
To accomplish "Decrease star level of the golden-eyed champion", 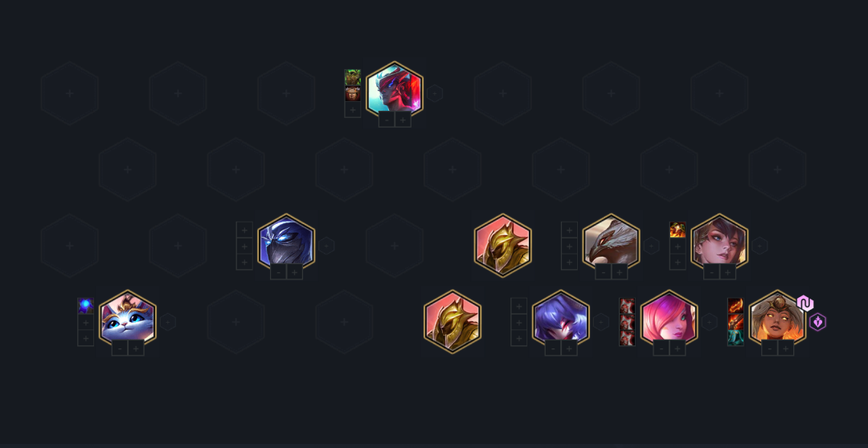I will (x=770, y=348).
